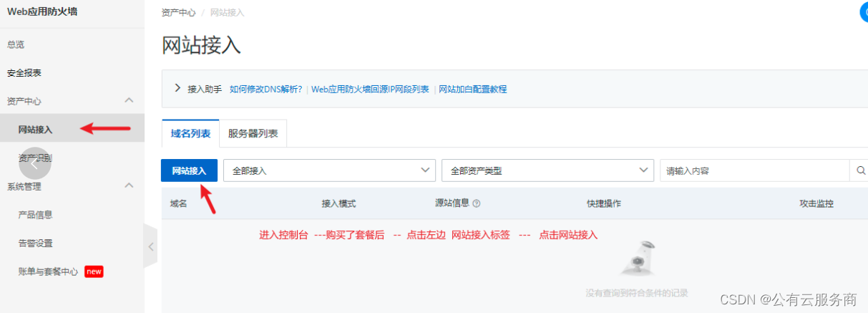Click the 源站信息 help question-mark icon
Screen dimensions: 868x313
click(x=477, y=203)
